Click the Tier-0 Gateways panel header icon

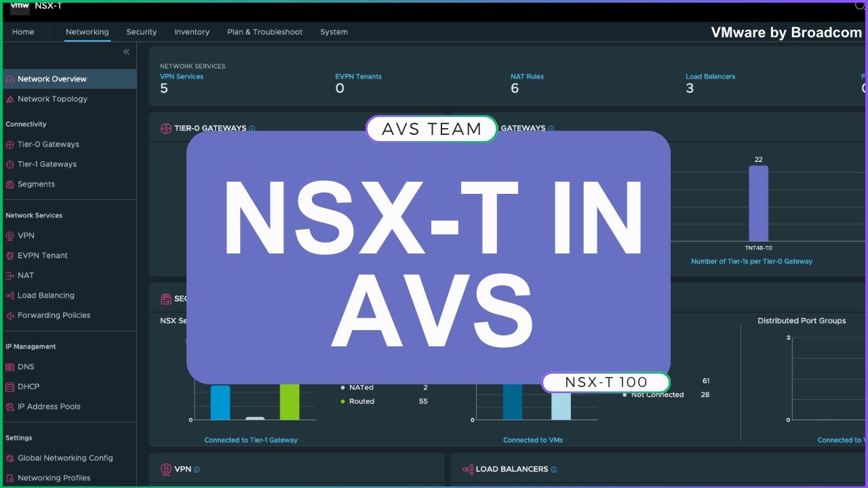[165, 129]
